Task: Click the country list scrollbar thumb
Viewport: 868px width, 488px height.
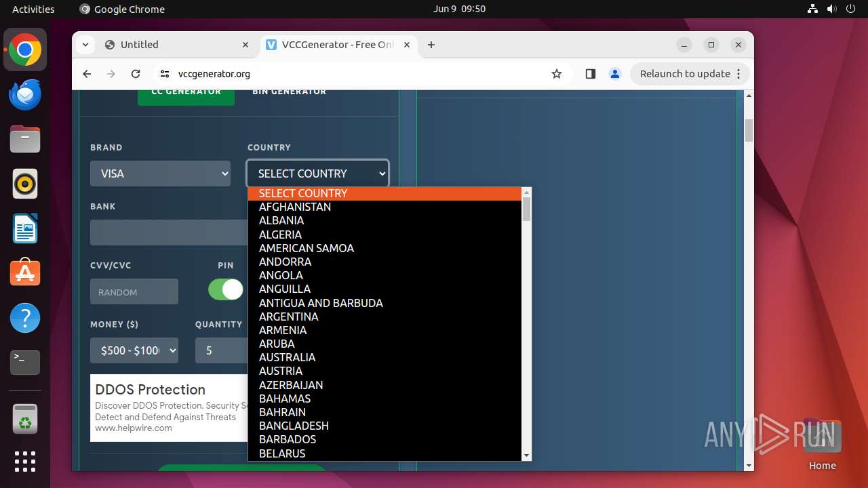Action: 526,209
